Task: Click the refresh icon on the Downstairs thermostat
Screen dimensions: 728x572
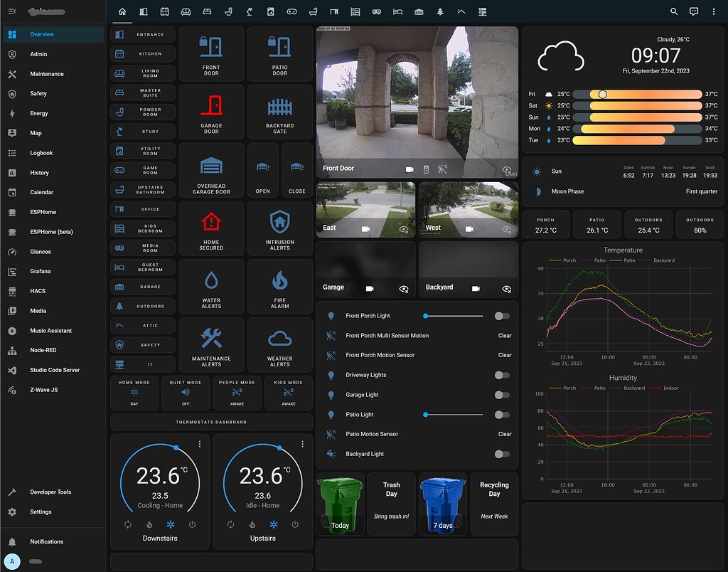Action: pyautogui.click(x=129, y=523)
